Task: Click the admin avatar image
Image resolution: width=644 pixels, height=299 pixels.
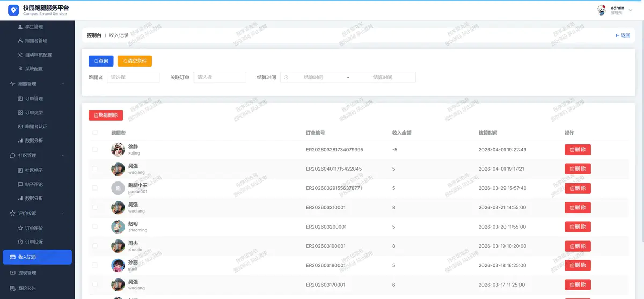Action: 602,10
